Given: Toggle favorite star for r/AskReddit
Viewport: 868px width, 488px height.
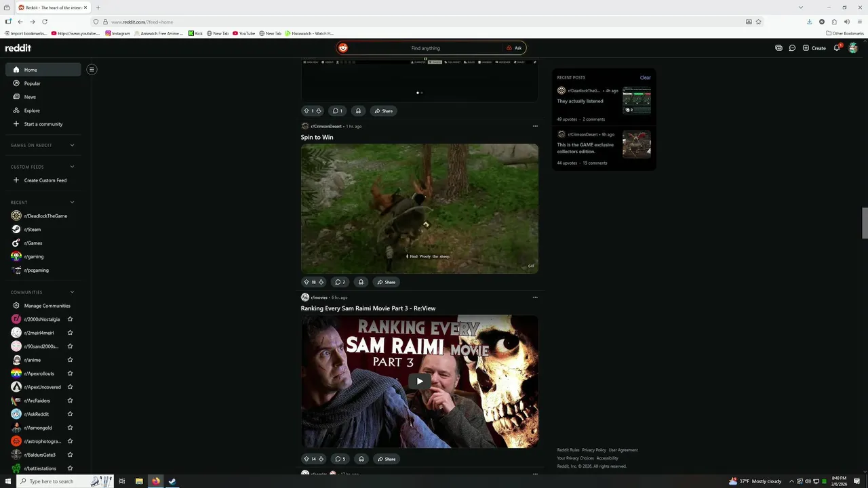Looking at the screenshot, I should [70, 414].
